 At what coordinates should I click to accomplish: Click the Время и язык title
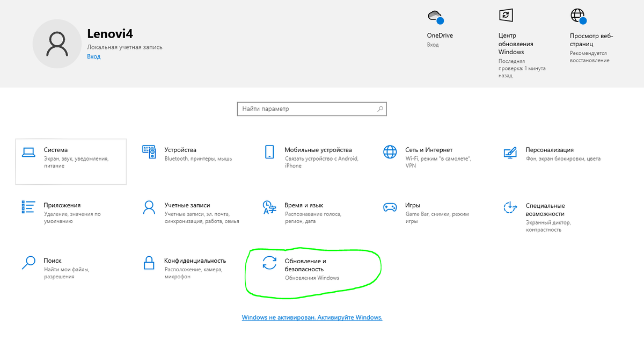tap(304, 205)
